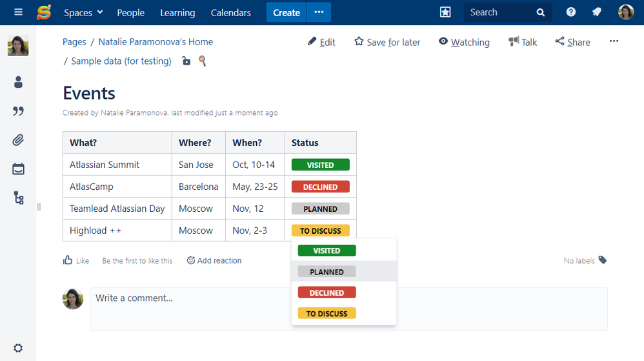644x361 pixels.
Task: Open calendar icon in sidebar
Action: pyautogui.click(x=18, y=169)
